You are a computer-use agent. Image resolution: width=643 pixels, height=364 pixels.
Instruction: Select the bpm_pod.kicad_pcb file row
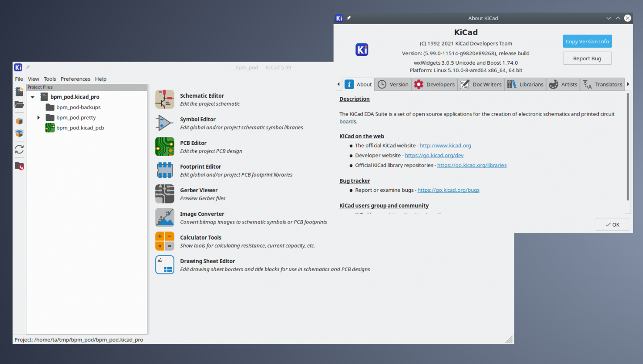click(x=80, y=128)
